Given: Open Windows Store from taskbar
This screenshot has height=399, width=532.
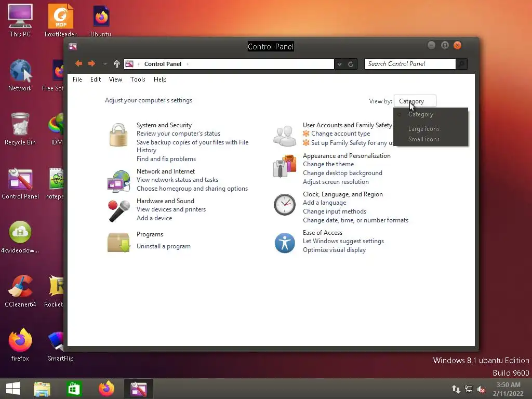Looking at the screenshot, I should pyautogui.click(x=74, y=389).
